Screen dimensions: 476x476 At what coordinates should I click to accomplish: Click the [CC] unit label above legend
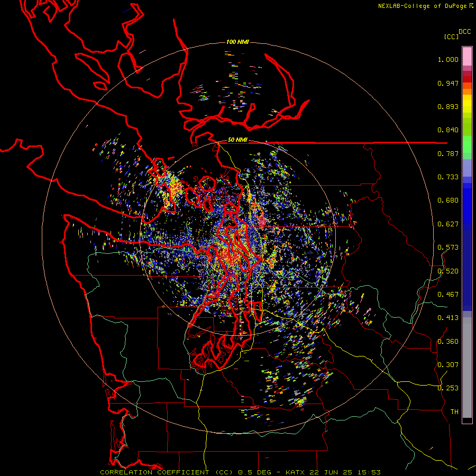click(451, 36)
